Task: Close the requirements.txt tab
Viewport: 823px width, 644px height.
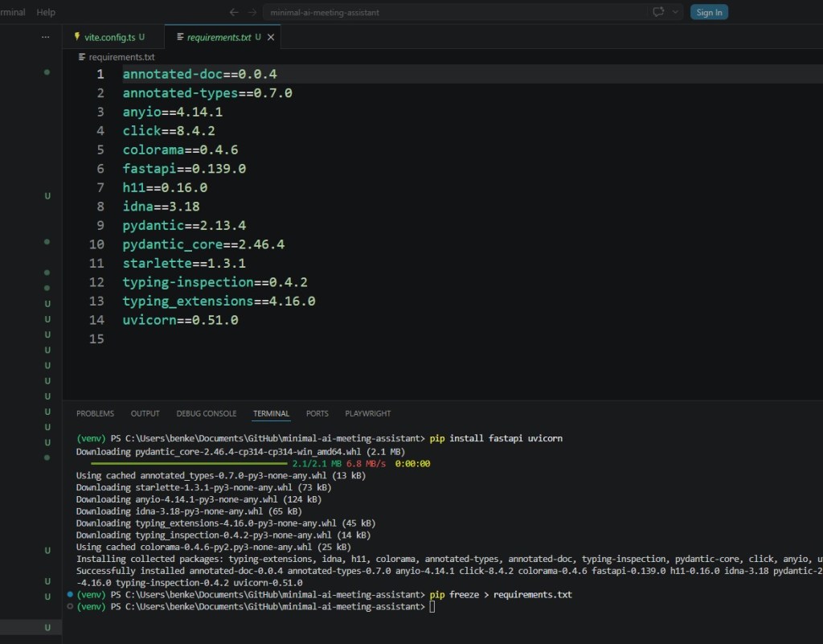Action: click(271, 37)
